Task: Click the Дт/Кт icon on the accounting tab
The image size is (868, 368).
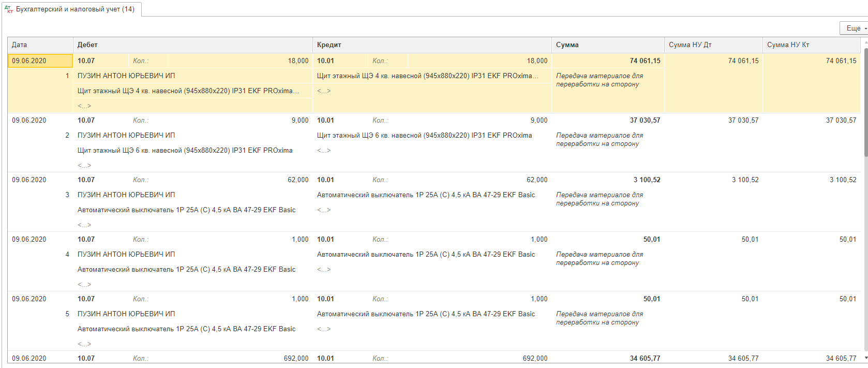Action: (x=8, y=9)
